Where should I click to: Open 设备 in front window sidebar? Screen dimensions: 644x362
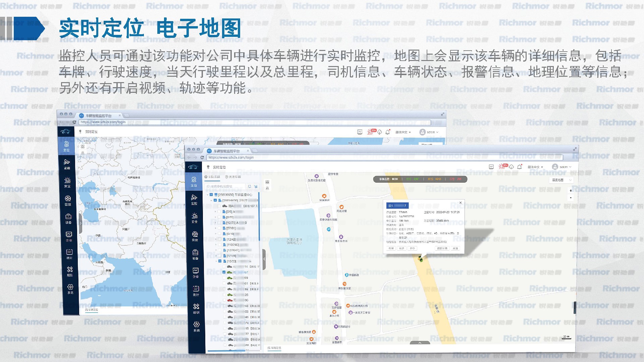click(x=195, y=254)
